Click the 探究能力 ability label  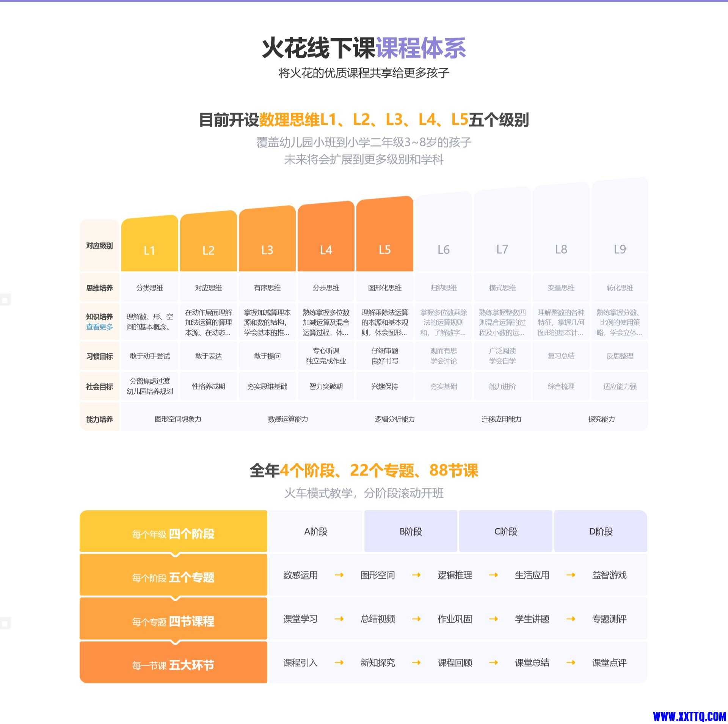(x=602, y=419)
